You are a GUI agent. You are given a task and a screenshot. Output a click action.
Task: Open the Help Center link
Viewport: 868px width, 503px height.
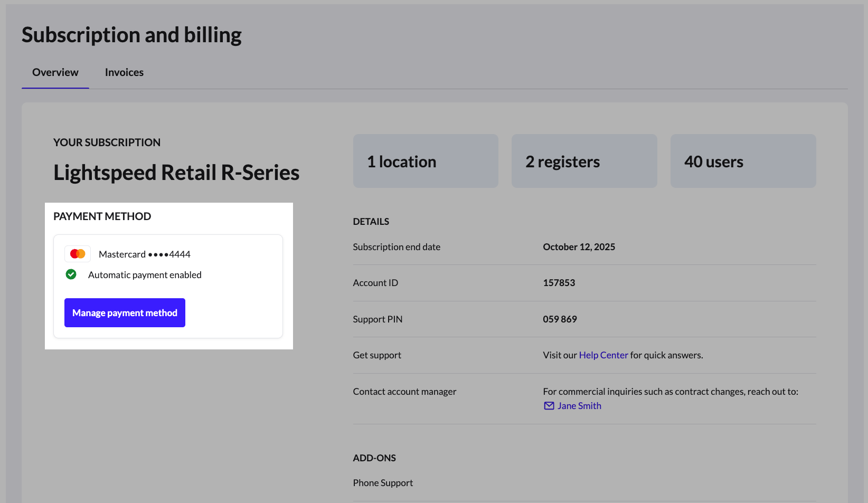pos(603,355)
